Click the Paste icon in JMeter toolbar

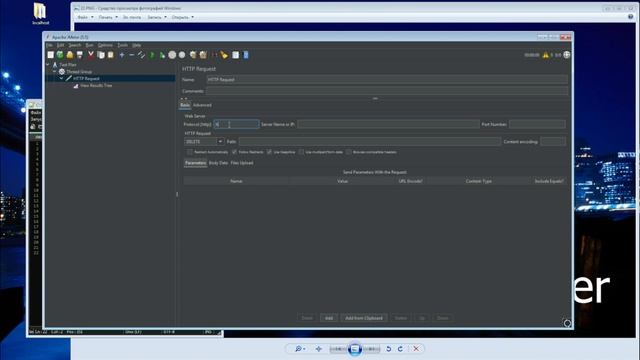(x=111, y=55)
